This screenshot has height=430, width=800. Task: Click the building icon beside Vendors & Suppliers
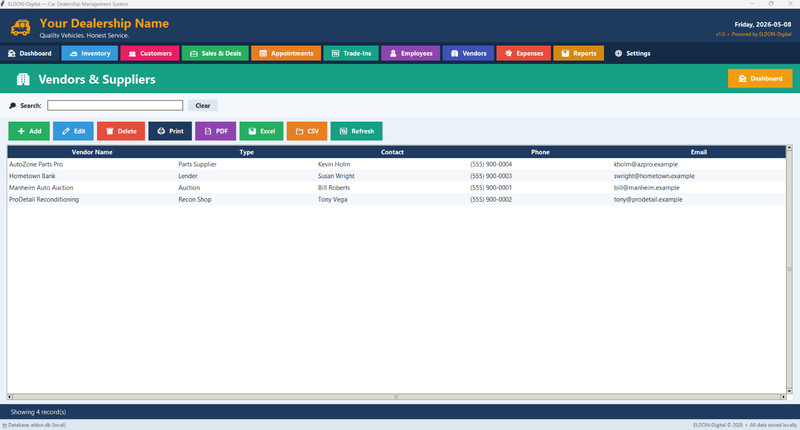coord(23,79)
